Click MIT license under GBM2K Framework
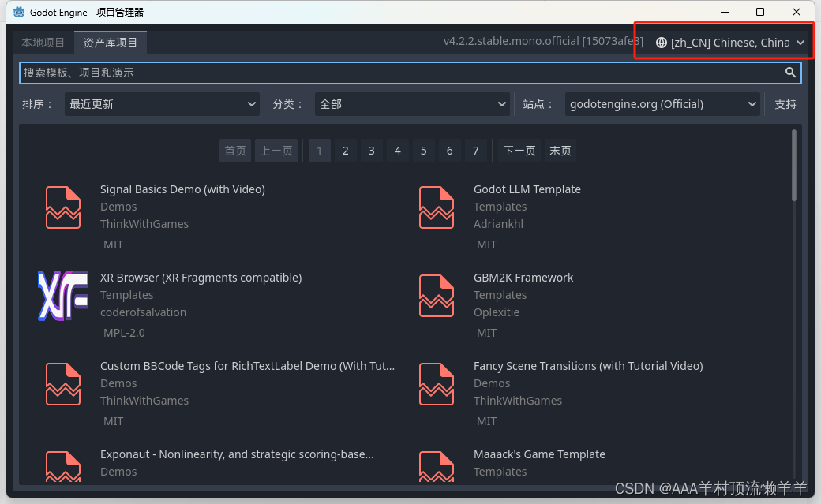 (x=487, y=333)
